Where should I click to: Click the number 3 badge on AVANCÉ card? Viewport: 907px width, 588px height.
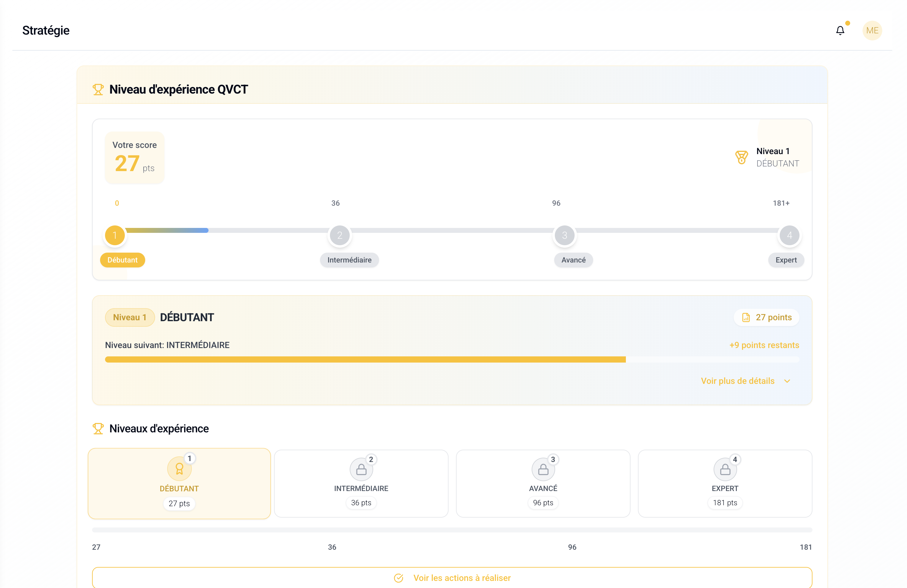553,460
